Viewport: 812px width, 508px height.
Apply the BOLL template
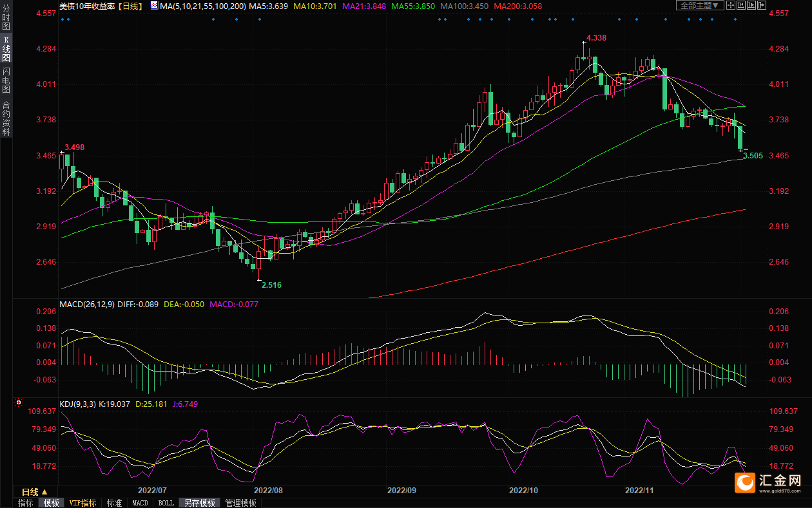pos(166,503)
